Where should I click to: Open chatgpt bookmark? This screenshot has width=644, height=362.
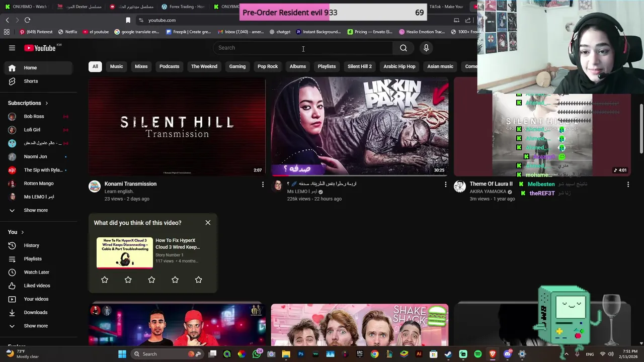click(x=280, y=32)
